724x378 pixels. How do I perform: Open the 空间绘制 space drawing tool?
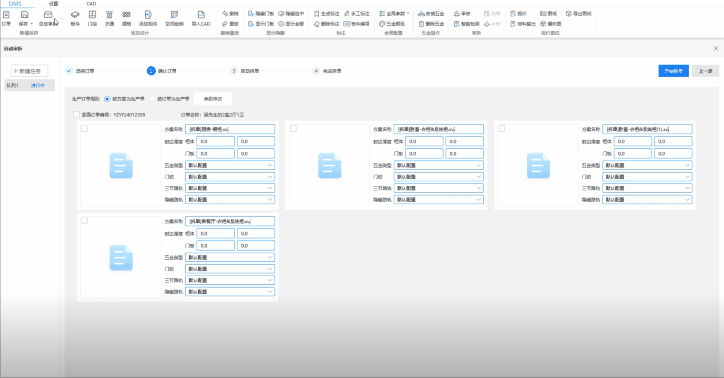(174, 18)
